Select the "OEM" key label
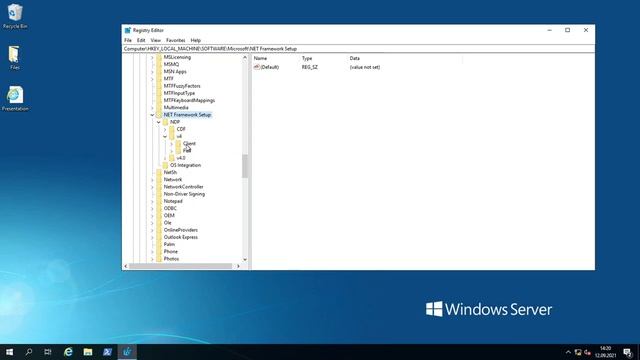Viewport: 640px width, 360px height. click(169, 216)
